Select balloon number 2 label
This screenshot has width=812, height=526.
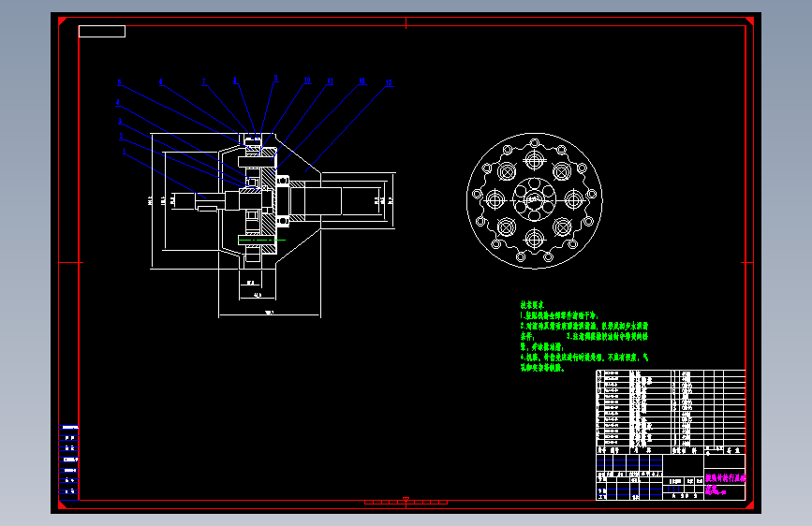coord(121,137)
